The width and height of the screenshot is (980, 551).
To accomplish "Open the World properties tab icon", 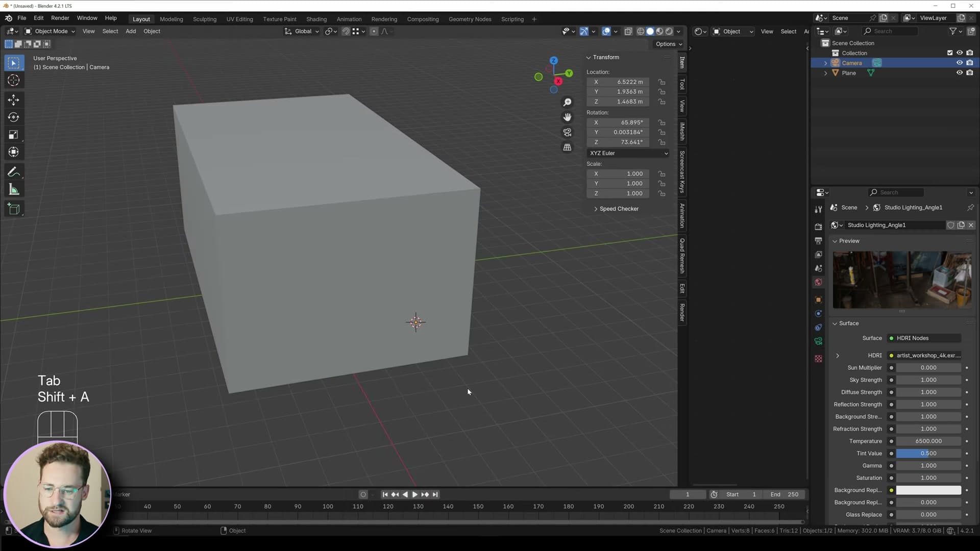I will coord(818,282).
